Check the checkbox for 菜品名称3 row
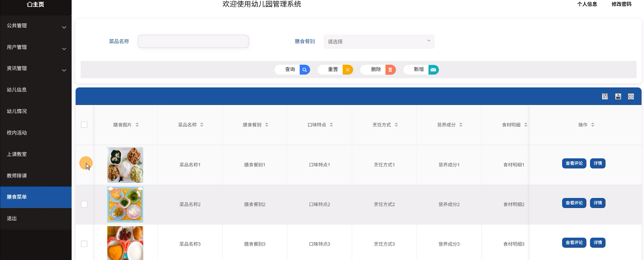Screen dimensions: 644x260 click(84, 244)
